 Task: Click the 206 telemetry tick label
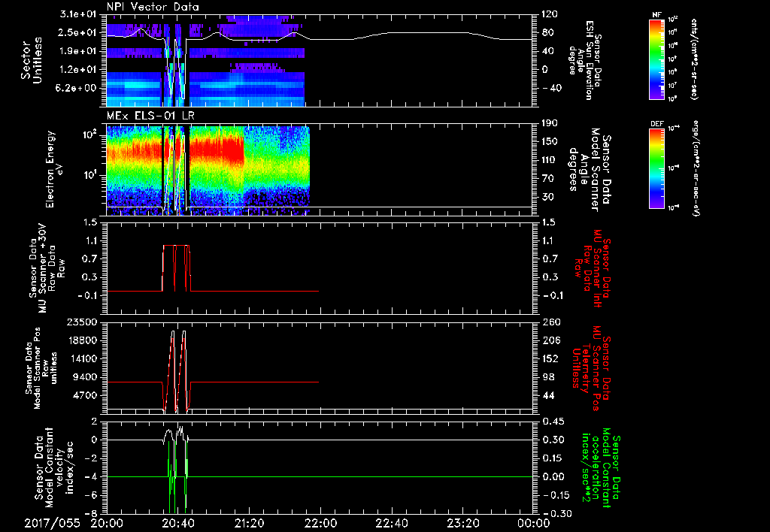[551, 340]
